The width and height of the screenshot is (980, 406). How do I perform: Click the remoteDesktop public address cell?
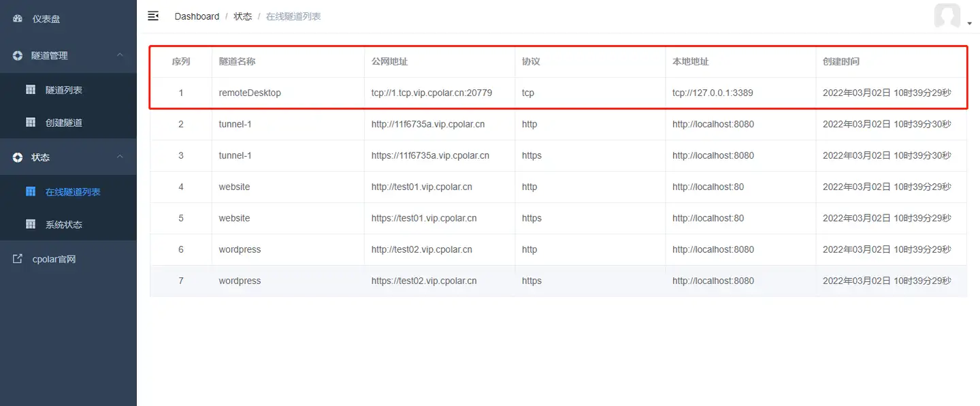tap(431, 93)
